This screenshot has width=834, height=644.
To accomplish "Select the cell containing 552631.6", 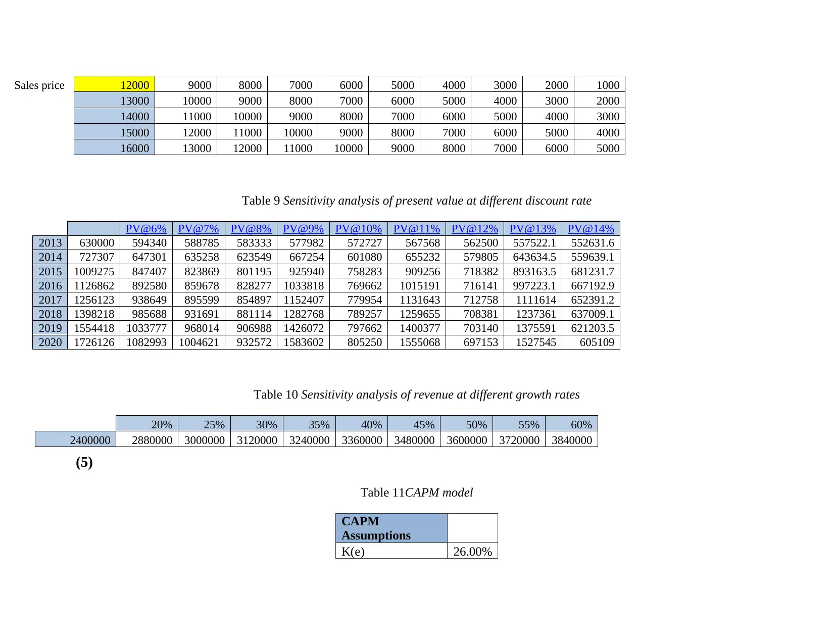I will (x=591, y=243).
